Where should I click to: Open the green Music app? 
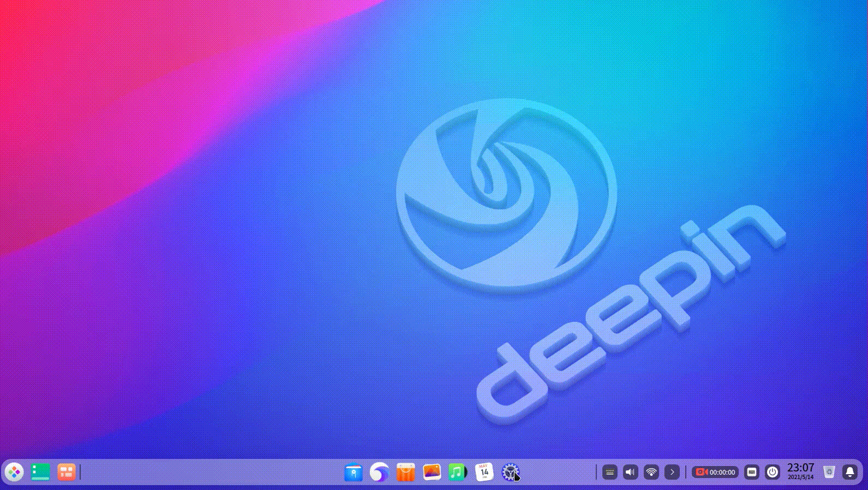[457, 472]
